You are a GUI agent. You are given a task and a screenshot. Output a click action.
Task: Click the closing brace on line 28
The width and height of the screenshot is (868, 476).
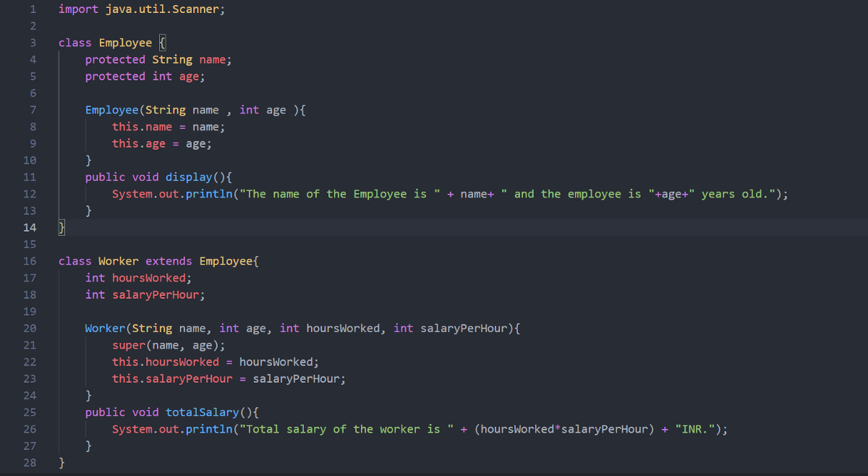click(62, 462)
